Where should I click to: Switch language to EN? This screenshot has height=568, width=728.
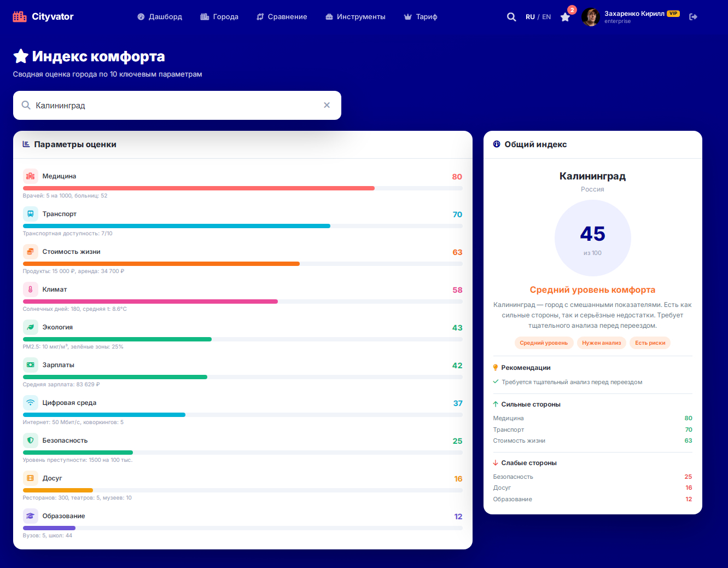(546, 17)
